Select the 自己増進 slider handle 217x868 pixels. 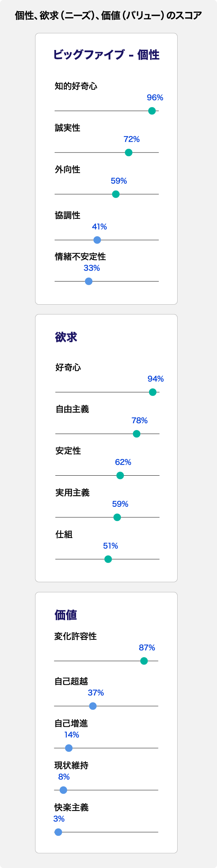[x=69, y=748]
